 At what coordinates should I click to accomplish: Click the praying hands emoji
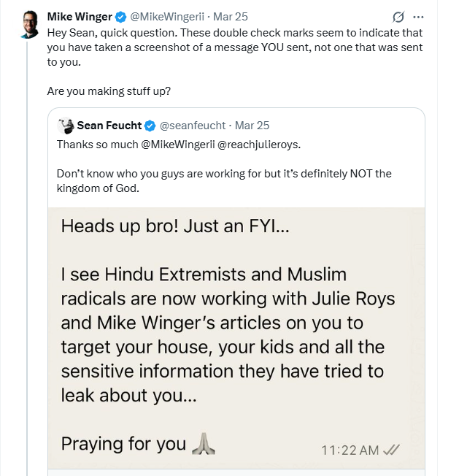coord(201,444)
